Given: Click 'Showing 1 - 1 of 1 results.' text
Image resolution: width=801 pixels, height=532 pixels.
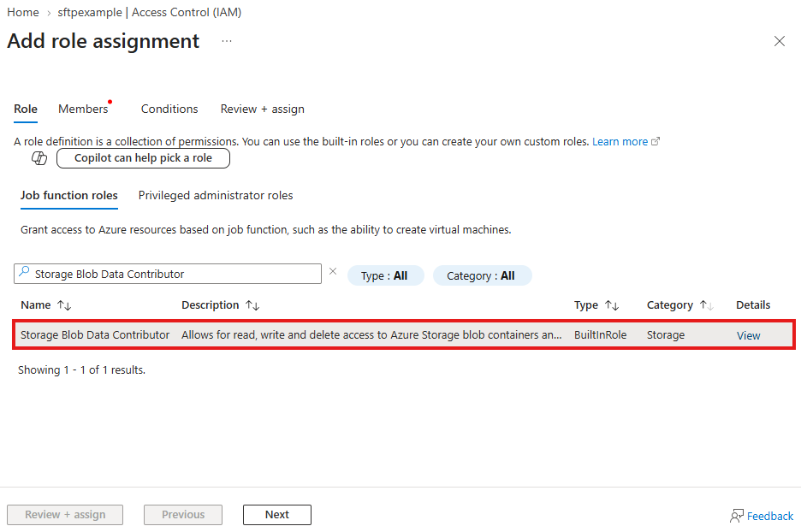Looking at the screenshot, I should tap(82, 370).
